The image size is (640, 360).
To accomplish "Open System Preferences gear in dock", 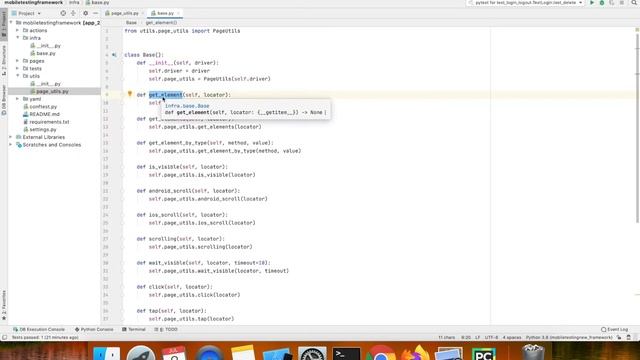I will 312,353.
